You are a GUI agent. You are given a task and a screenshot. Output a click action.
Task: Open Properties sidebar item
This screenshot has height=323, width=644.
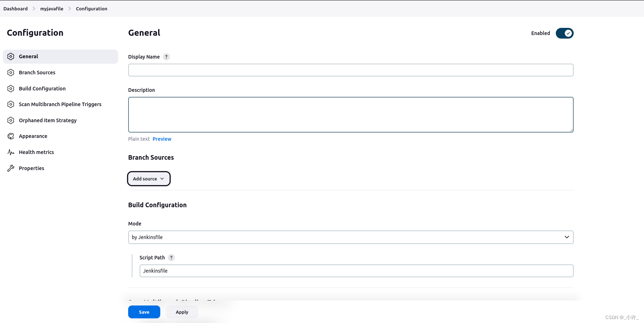click(x=60, y=168)
